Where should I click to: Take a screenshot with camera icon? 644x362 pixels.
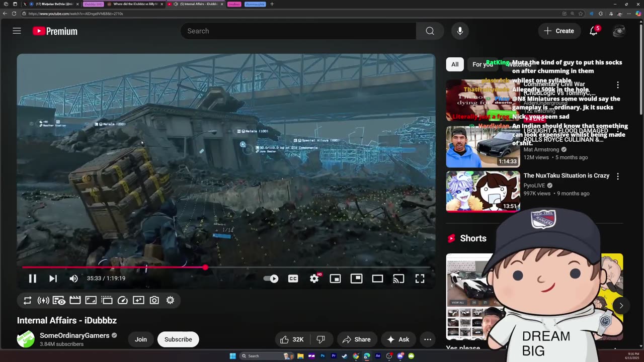[x=154, y=300]
